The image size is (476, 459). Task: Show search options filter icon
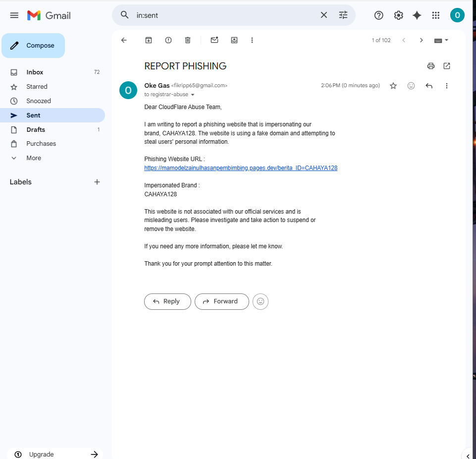[x=343, y=15]
